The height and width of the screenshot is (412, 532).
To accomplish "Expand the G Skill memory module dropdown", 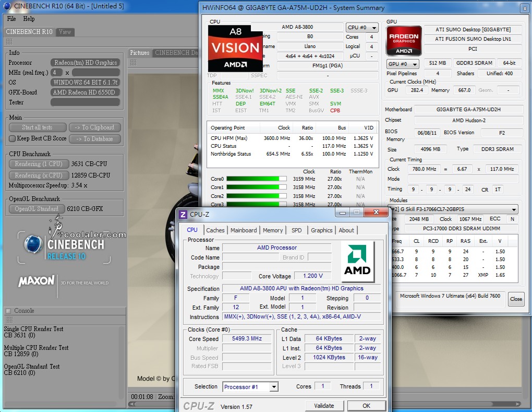I will (453, 209).
